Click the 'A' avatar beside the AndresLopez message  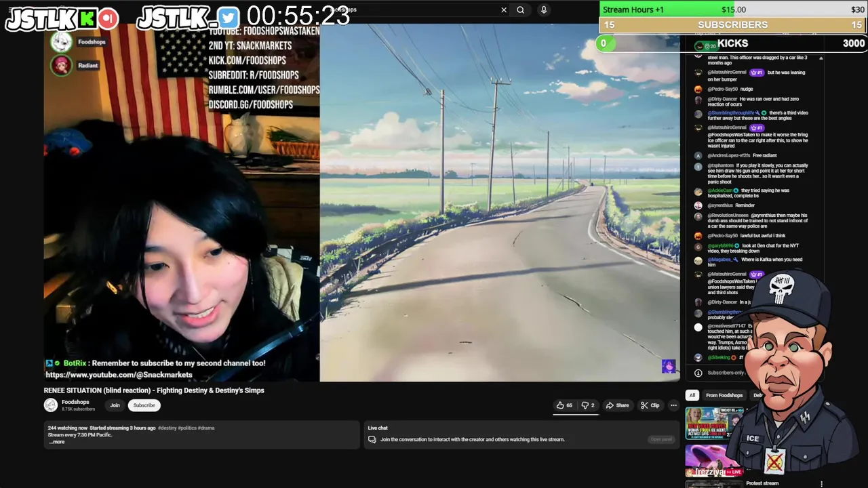click(698, 155)
